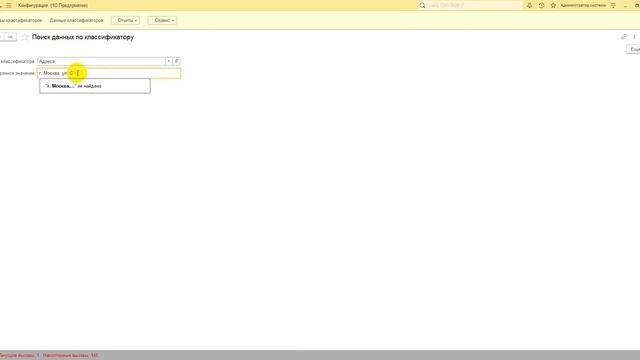Add this page to favorites star
The height and width of the screenshot is (360, 640).
(x=24, y=37)
